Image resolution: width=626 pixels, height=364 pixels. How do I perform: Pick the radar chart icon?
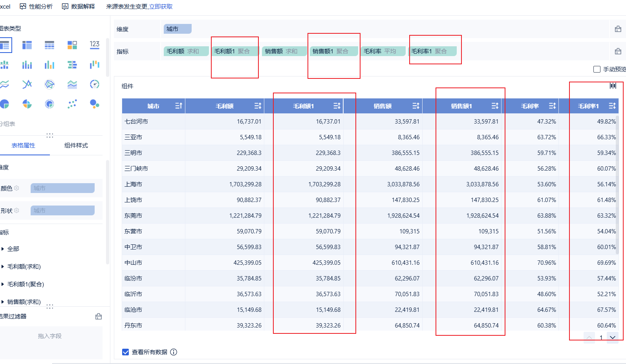tap(49, 84)
